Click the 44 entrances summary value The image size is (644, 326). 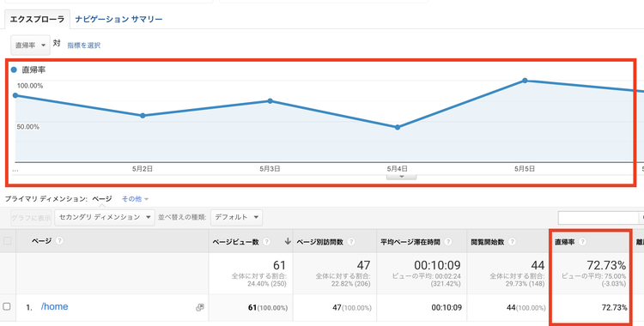coord(538,265)
